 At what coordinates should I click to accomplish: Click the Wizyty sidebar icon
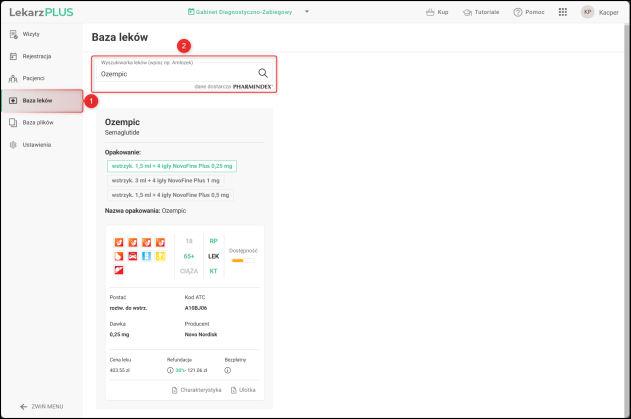tap(13, 34)
